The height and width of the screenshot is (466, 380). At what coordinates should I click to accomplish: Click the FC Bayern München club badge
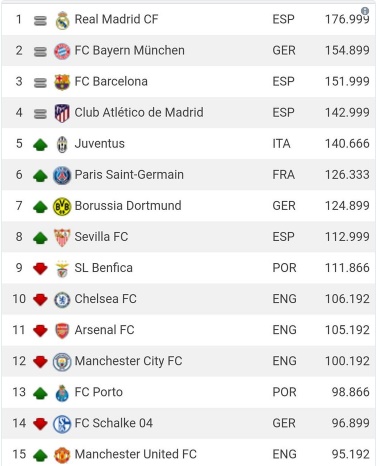62,51
